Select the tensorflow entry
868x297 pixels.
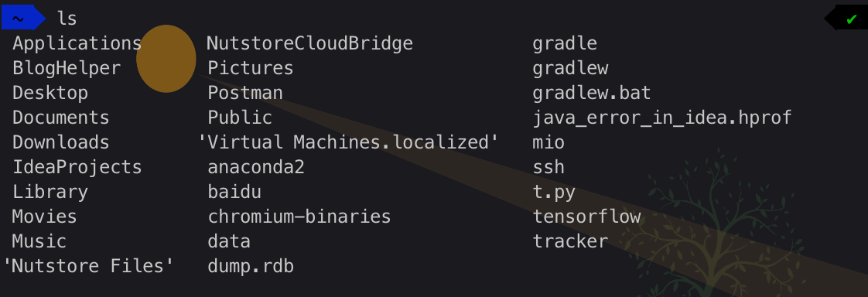586,217
